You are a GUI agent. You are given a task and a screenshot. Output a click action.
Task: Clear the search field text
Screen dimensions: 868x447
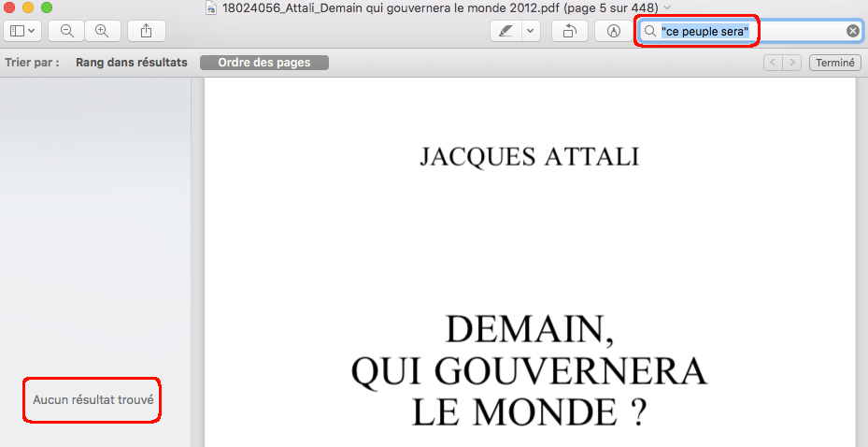853,32
